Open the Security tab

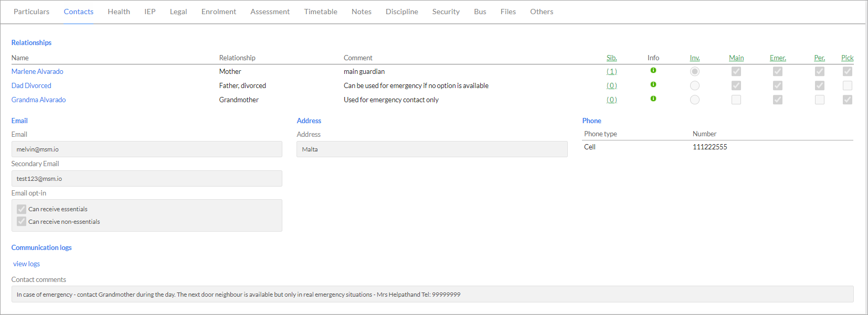[446, 12]
